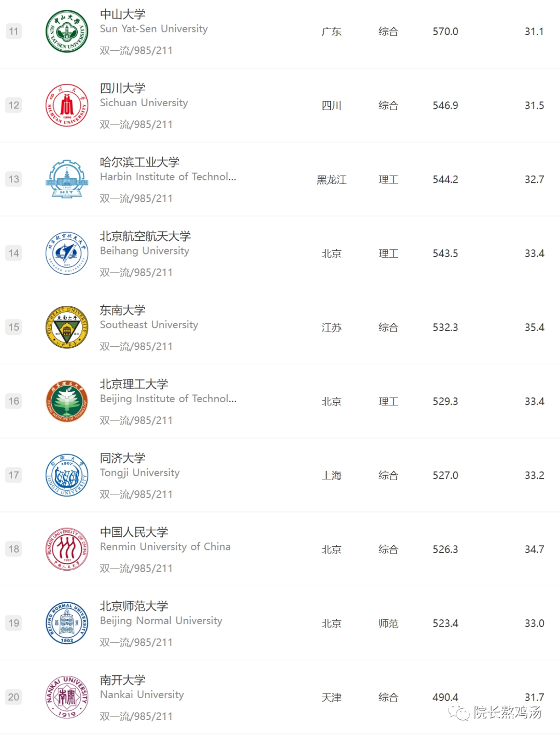Open the 中山大学 university name link
560x737 pixels.
(123, 14)
